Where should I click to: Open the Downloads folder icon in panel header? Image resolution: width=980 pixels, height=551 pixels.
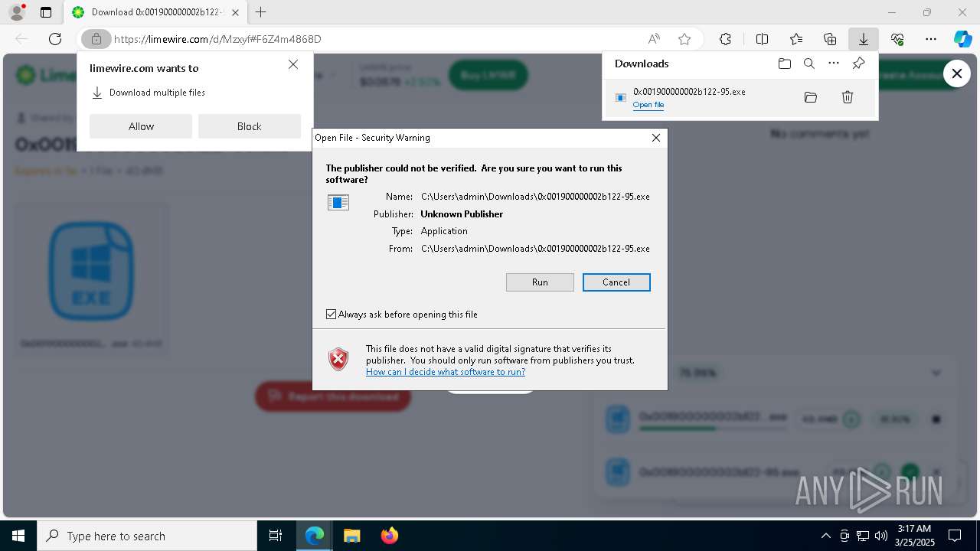(x=785, y=64)
